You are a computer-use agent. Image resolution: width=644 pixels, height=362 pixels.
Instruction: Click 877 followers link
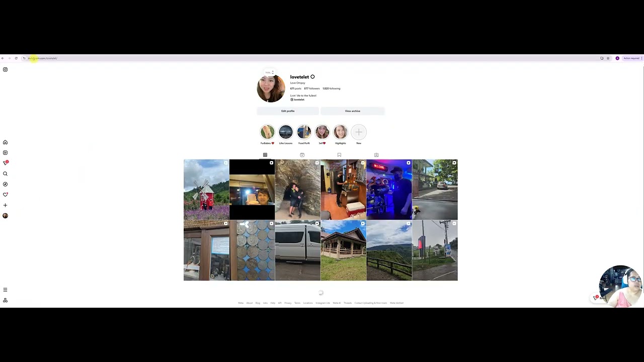[x=312, y=88]
